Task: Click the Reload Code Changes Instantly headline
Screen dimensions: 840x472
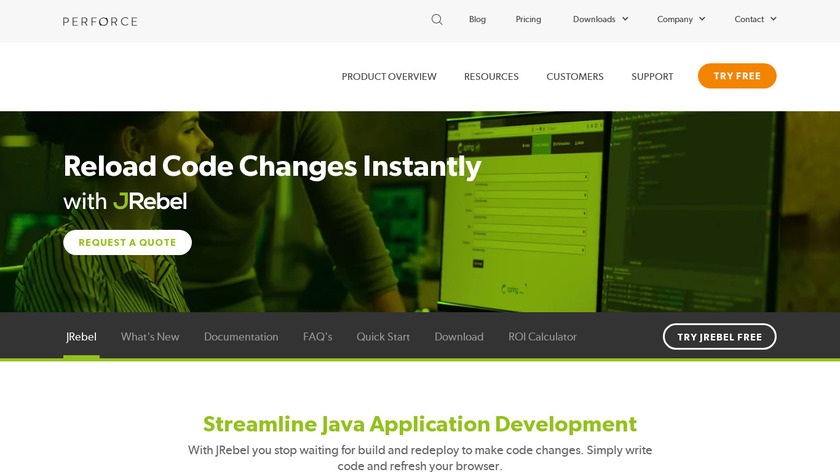Action: tap(272, 167)
